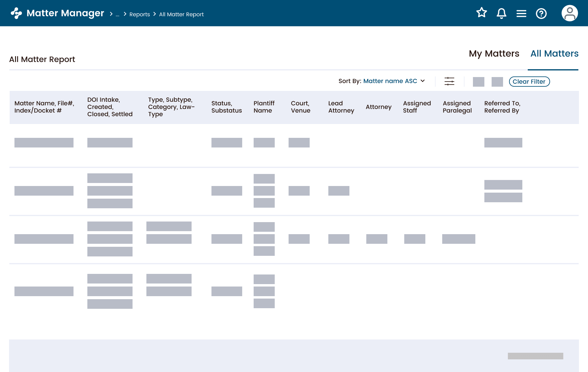
Task: Select the first view toggle square beside filters
Action: pos(479,82)
